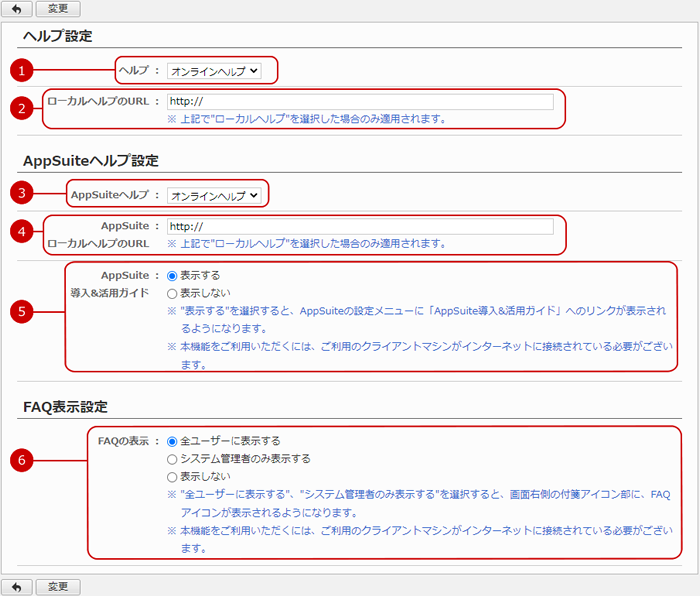Screen dimensions: 700x596
Task: Click the note beginning "全ユーザーに表示する"
Action: coord(419,504)
